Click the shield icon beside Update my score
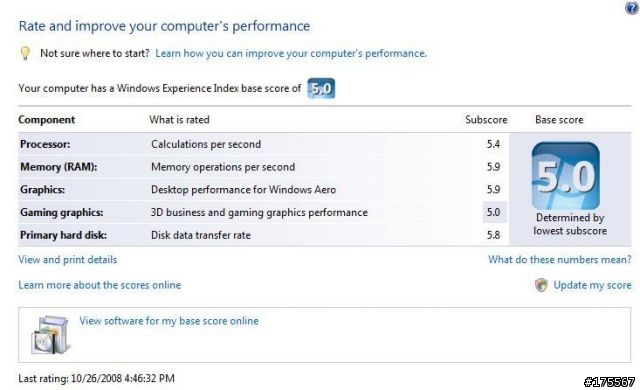This screenshot has height=390, width=640. pyautogui.click(x=541, y=285)
